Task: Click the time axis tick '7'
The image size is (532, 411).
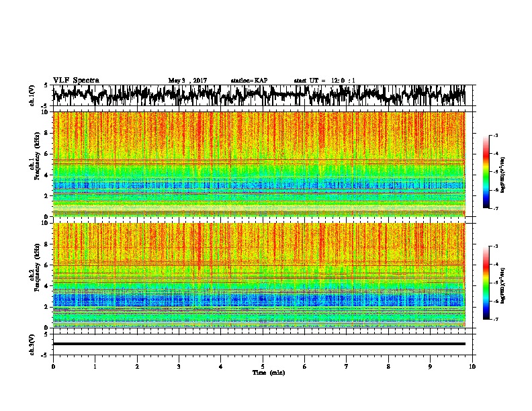Action: pos(347,367)
